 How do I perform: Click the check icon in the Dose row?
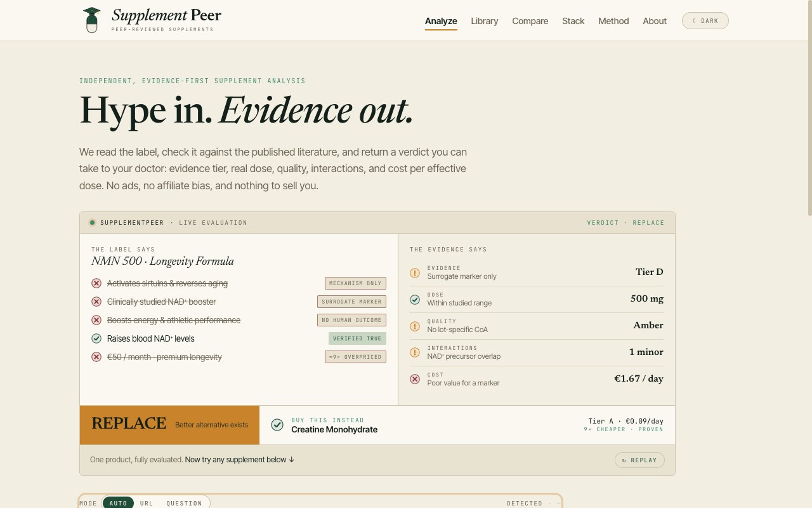point(415,300)
